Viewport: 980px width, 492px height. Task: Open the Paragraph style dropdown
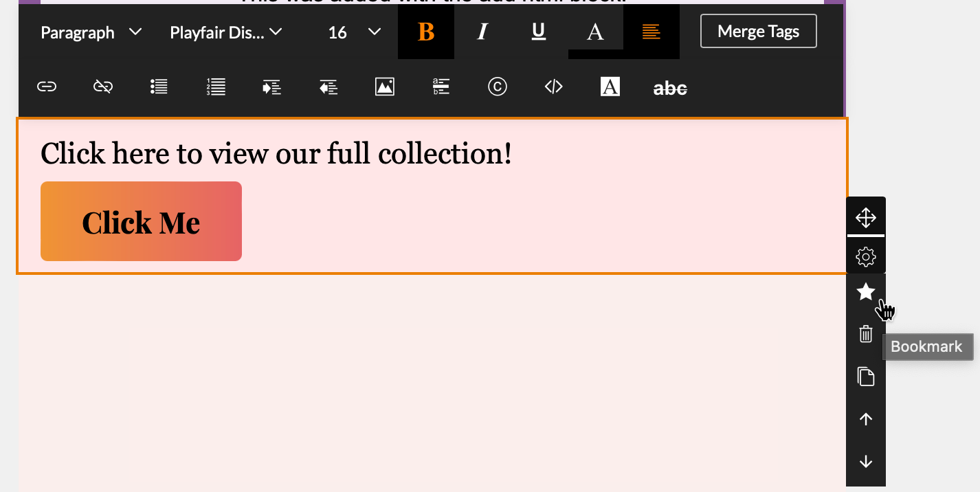[x=91, y=32]
